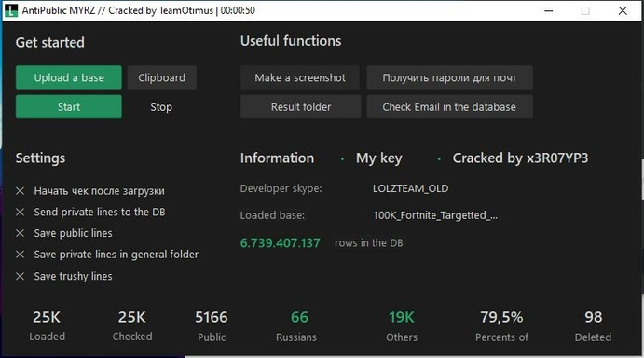Viewport: 644px width, 358px height.
Task: Click the rows in the DB label
Action: [x=368, y=243]
